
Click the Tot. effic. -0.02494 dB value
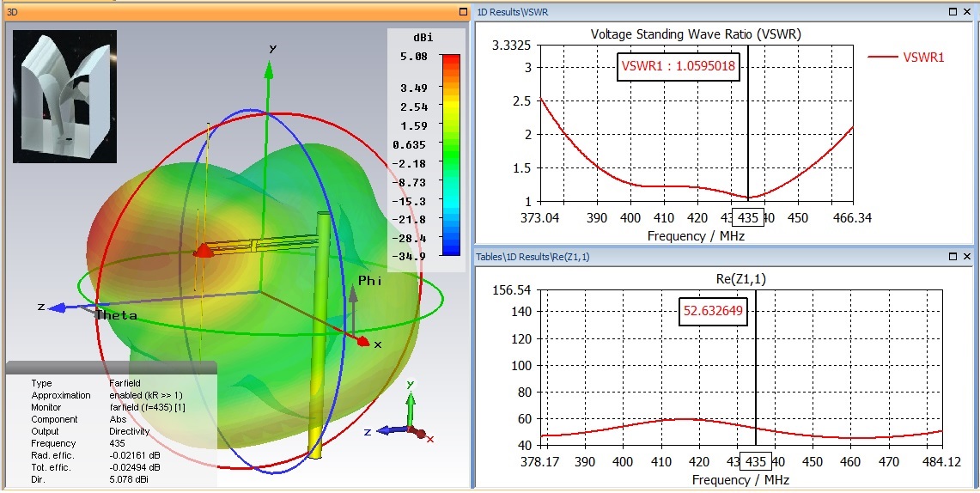coord(134,467)
